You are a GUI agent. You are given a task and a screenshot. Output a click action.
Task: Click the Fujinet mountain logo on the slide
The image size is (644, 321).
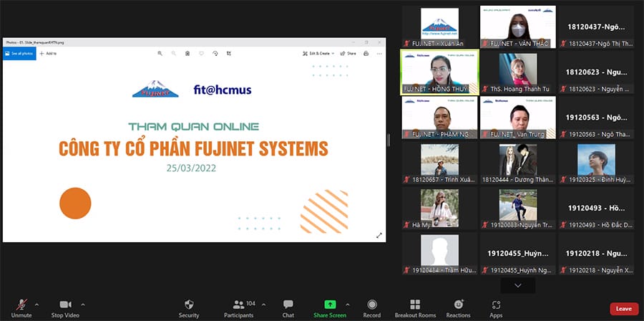(155, 89)
